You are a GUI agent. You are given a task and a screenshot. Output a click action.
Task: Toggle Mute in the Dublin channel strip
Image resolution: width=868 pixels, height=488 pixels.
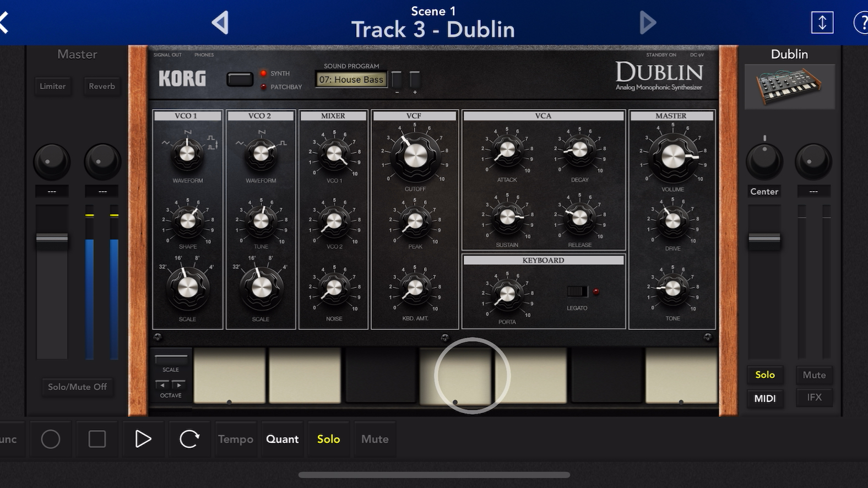(814, 375)
